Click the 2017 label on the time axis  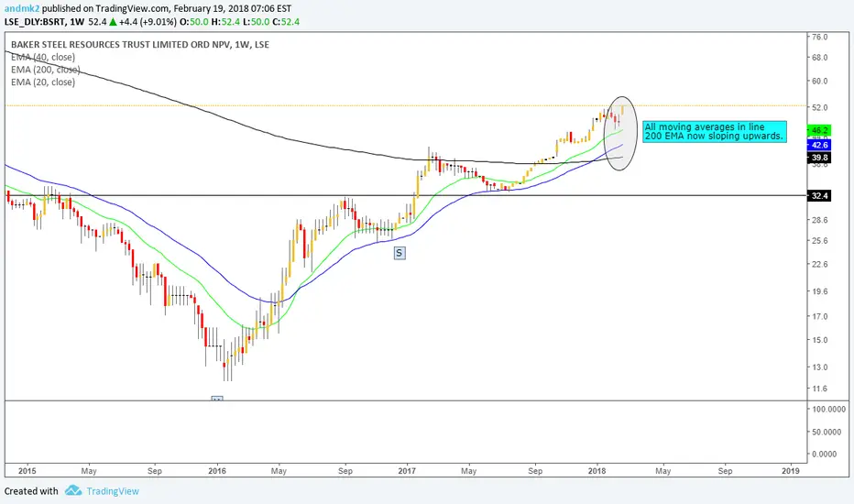click(x=406, y=471)
